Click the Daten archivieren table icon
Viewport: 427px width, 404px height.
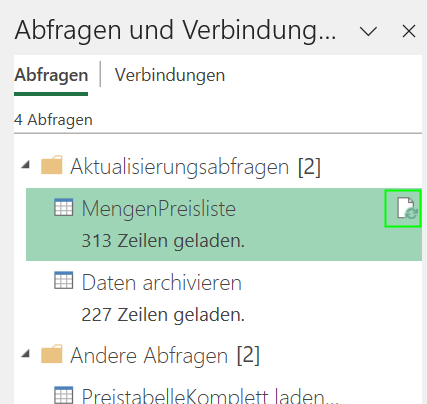click(x=63, y=280)
